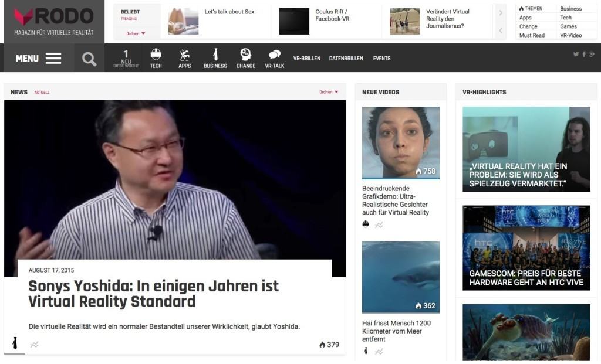
Task: Click the journalism trending thumbnail
Action: coord(405,22)
